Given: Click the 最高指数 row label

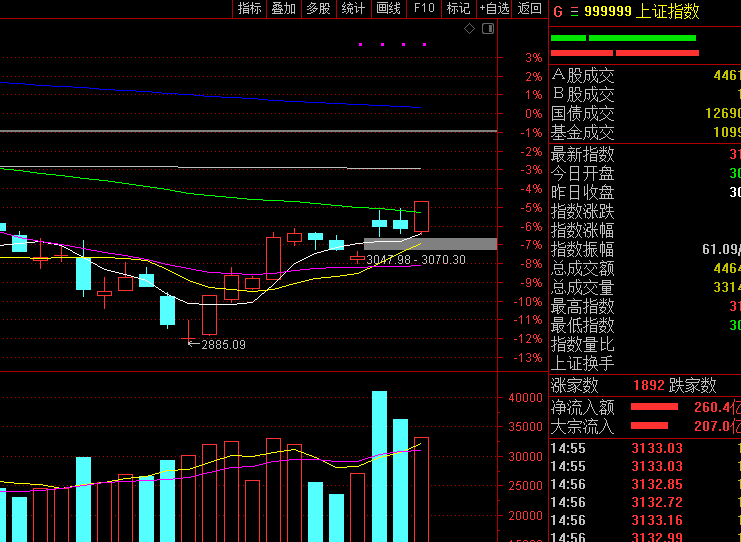Looking at the screenshot, I should 583,306.
